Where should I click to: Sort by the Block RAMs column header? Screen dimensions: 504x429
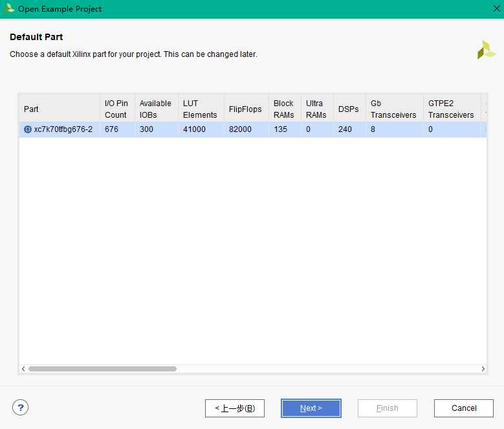click(x=285, y=109)
